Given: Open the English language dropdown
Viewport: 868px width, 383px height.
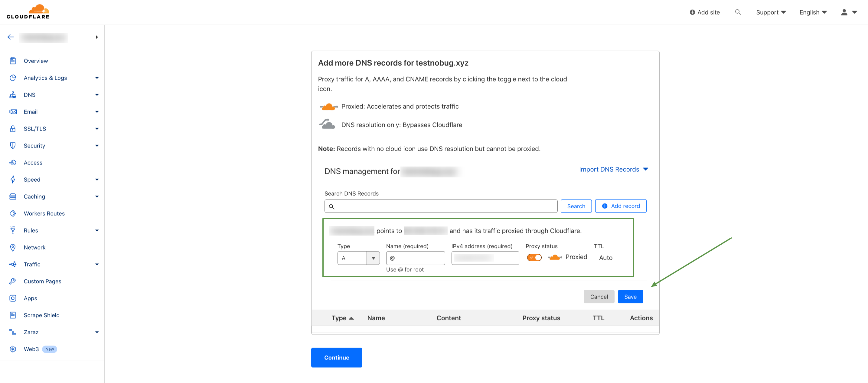Looking at the screenshot, I should coord(813,12).
